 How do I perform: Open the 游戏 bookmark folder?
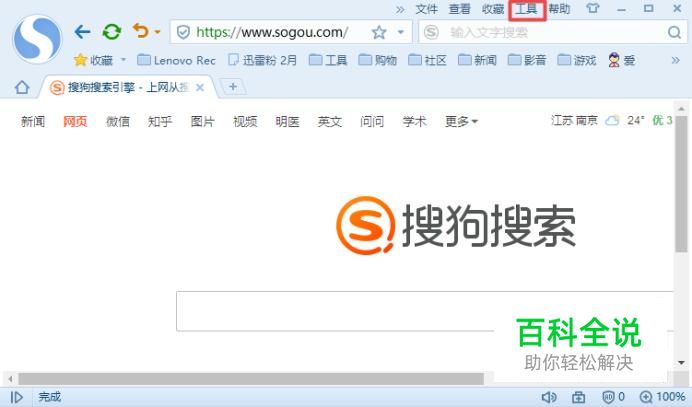[x=577, y=60]
